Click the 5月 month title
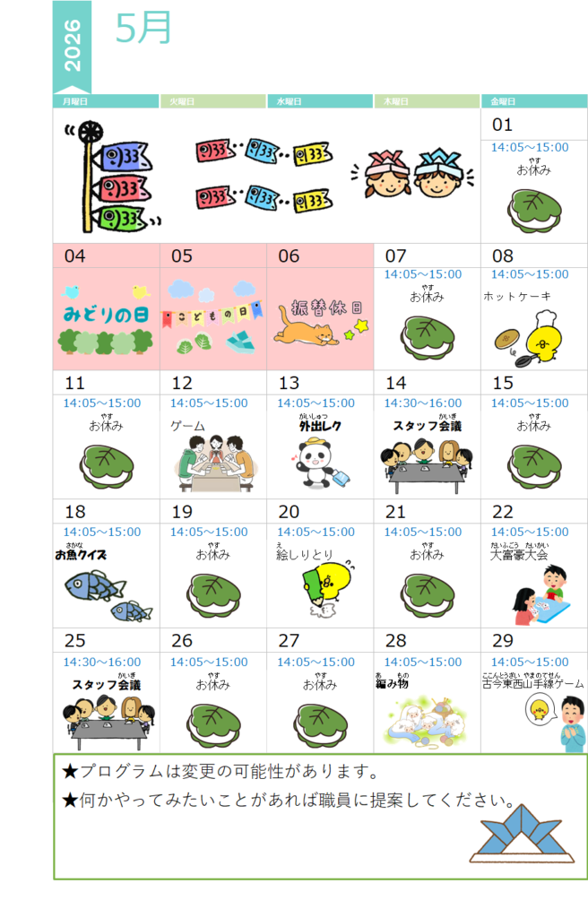This screenshot has width=588, height=918. [x=143, y=28]
